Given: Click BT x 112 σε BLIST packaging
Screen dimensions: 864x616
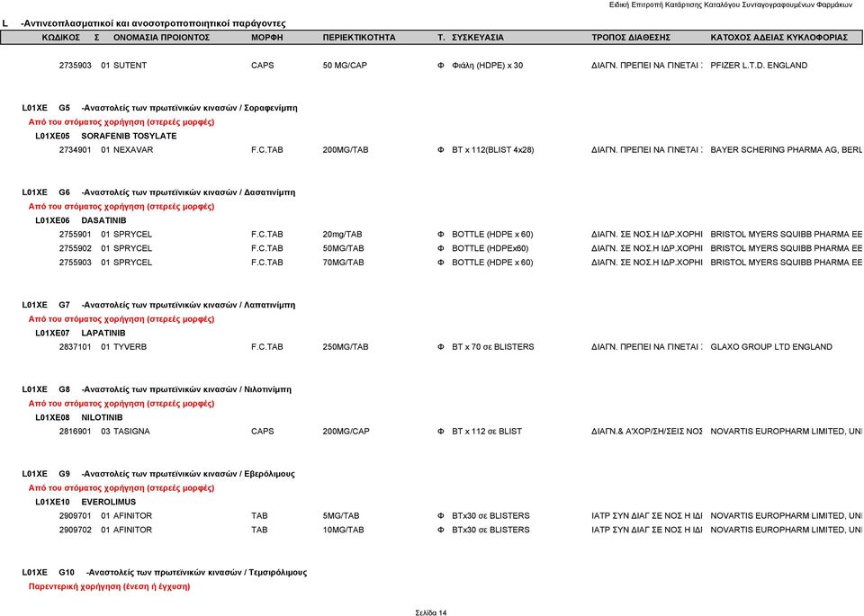Looking at the screenshot, I should click(487, 432).
